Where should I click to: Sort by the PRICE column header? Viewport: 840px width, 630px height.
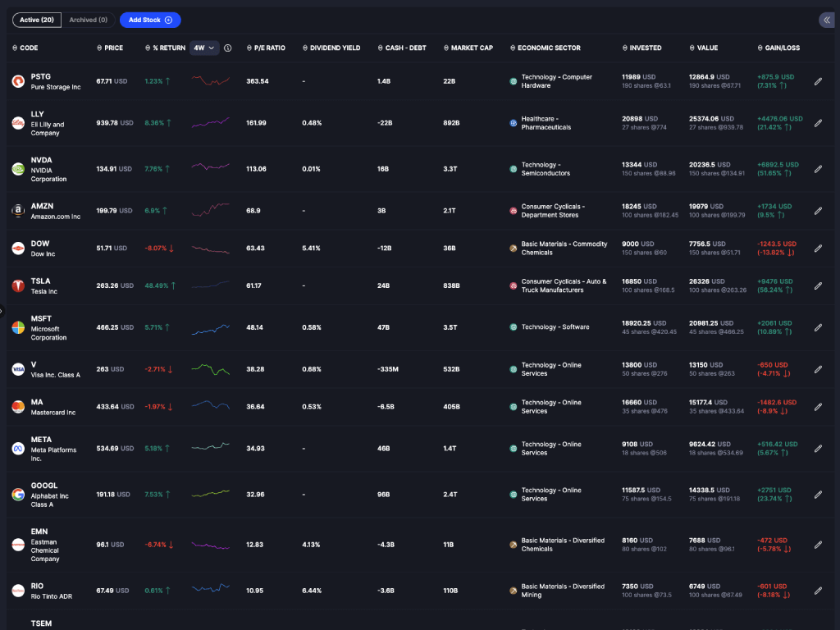pos(110,48)
